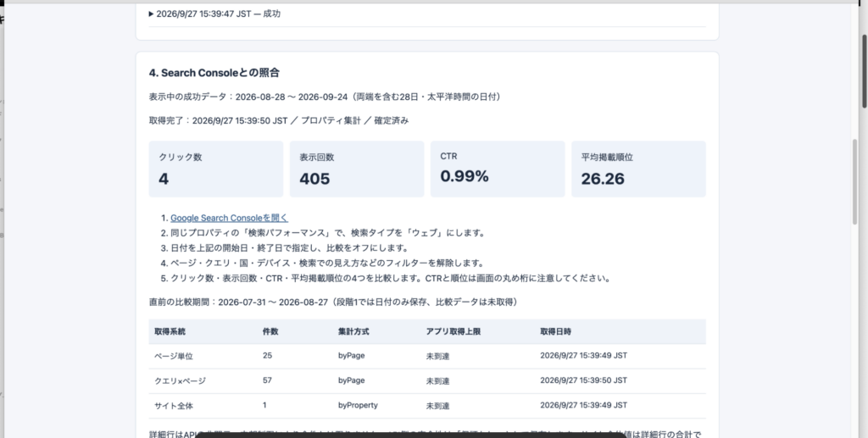
Task: Click step 5 about comparing the four metrics
Action: tap(390, 278)
